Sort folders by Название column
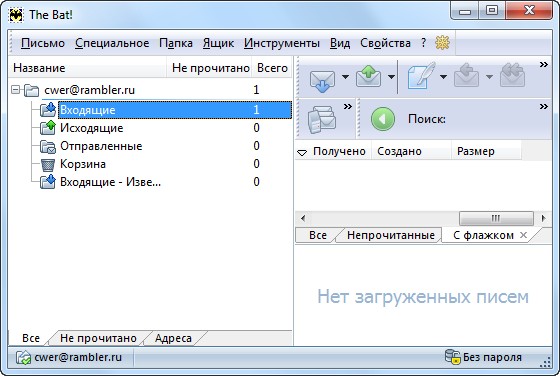 tap(87, 67)
